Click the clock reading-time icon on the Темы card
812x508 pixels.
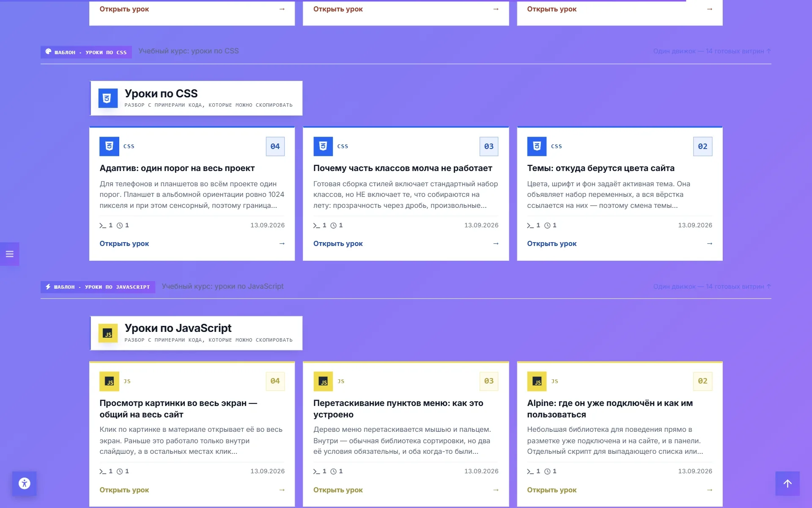tap(547, 226)
